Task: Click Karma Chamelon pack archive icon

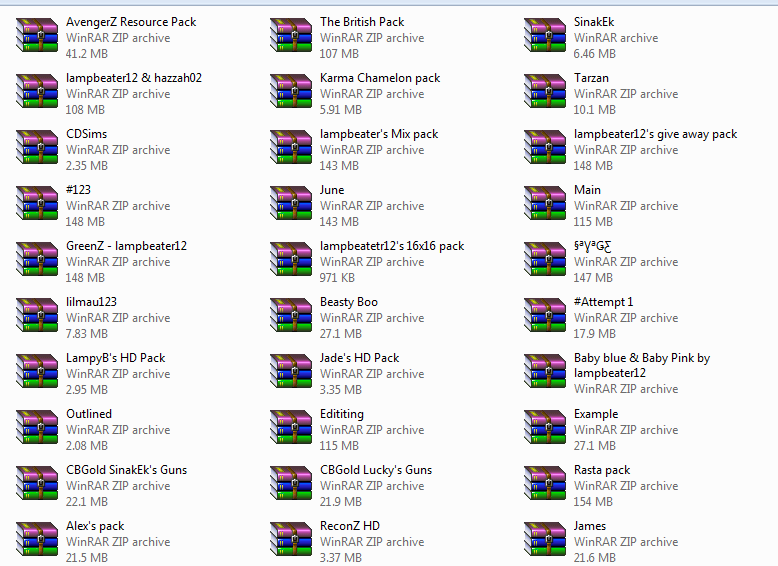Action: click(291, 91)
